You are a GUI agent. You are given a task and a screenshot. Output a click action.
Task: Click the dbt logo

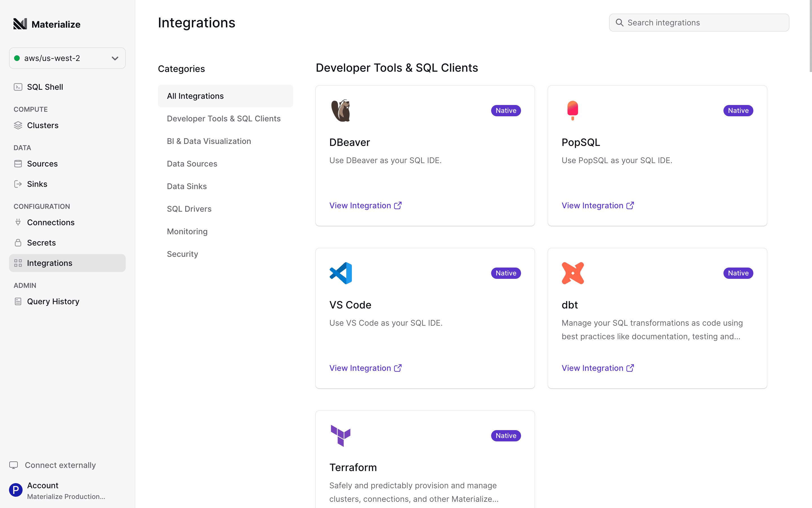click(573, 273)
